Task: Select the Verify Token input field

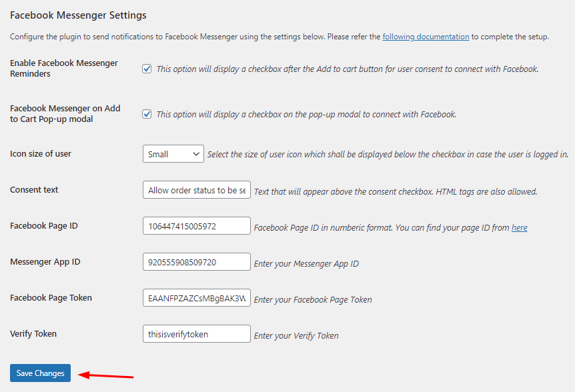Action: pos(197,334)
